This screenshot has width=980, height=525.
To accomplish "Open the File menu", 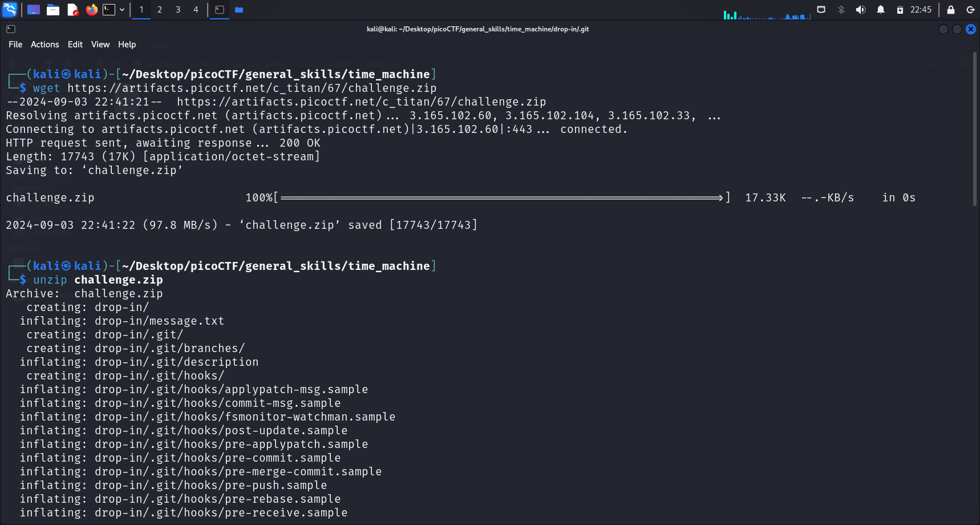I will click(15, 45).
